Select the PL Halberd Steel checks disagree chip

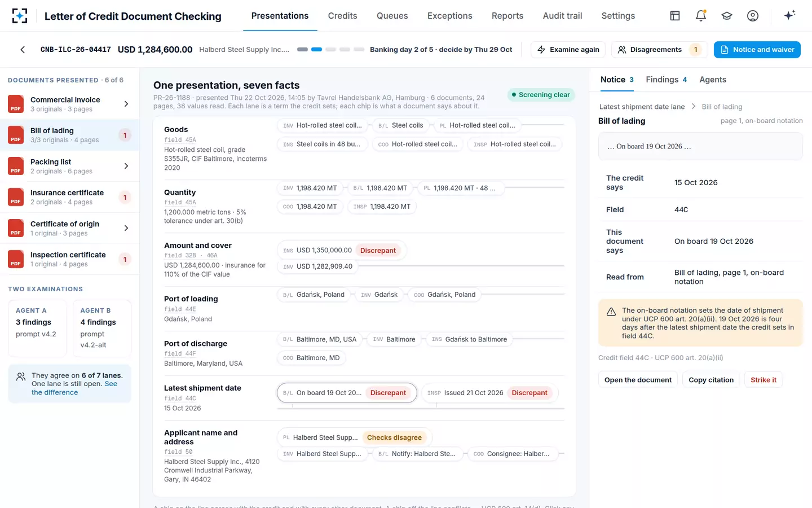click(x=354, y=437)
